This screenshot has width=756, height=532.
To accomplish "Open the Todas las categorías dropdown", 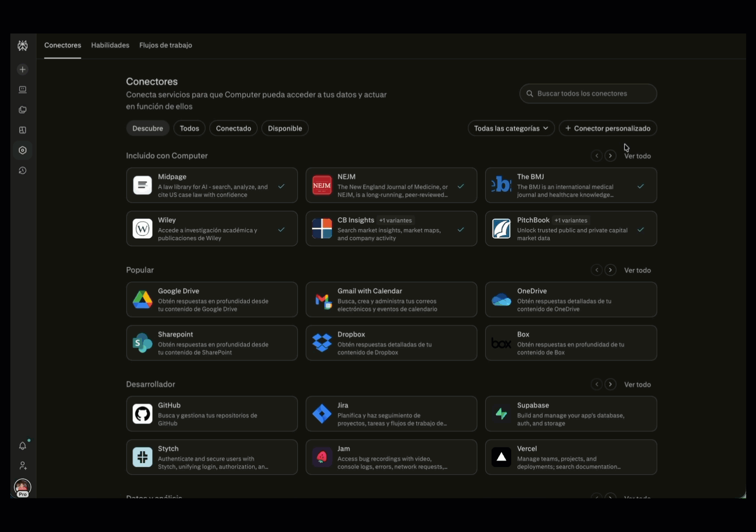I will click(x=511, y=128).
